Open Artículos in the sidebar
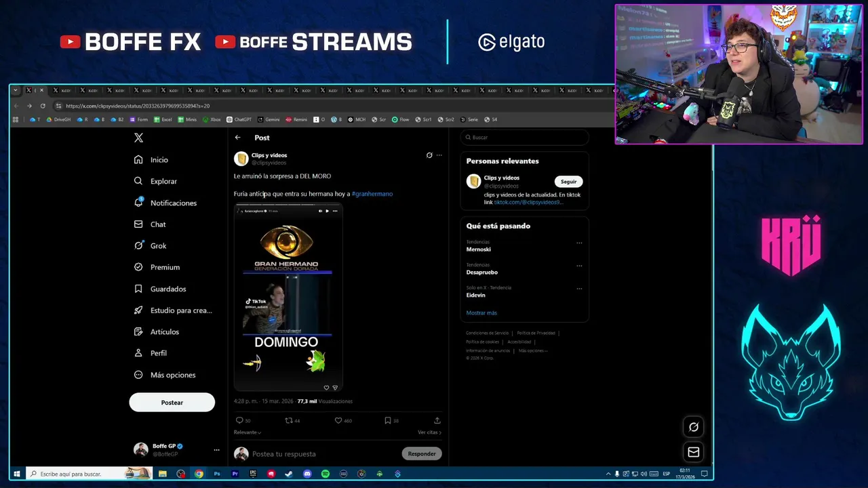Viewport: 868px width, 488px height. 157,331
